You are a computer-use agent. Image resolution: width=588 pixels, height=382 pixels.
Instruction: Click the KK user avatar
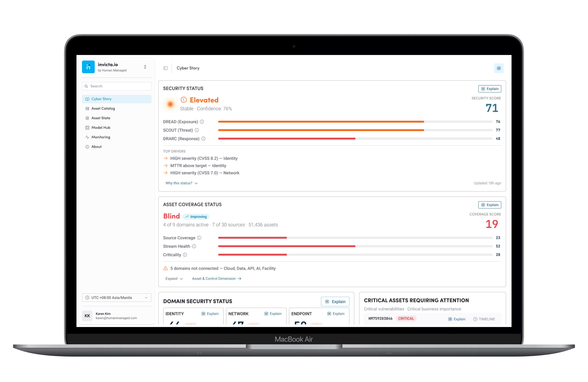click(87, 316)
